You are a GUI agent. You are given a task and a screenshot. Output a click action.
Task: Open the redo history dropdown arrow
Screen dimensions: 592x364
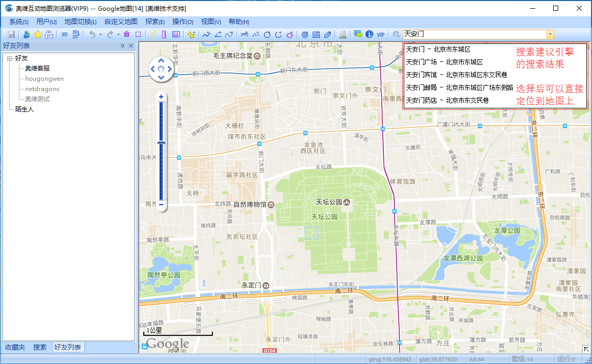coord(118,35)
